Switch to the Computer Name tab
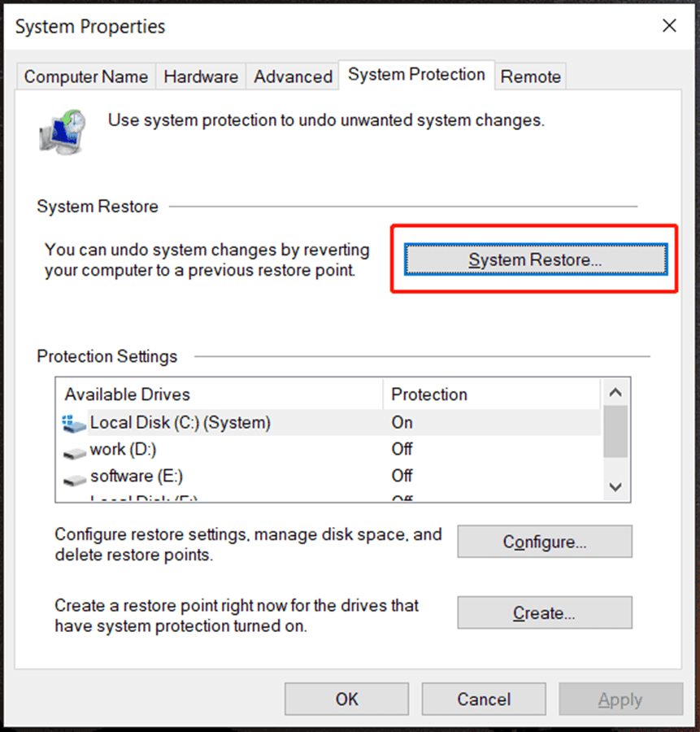Viewport: 700px width, 732px height. pyautogui.click(x=85, y=76)
